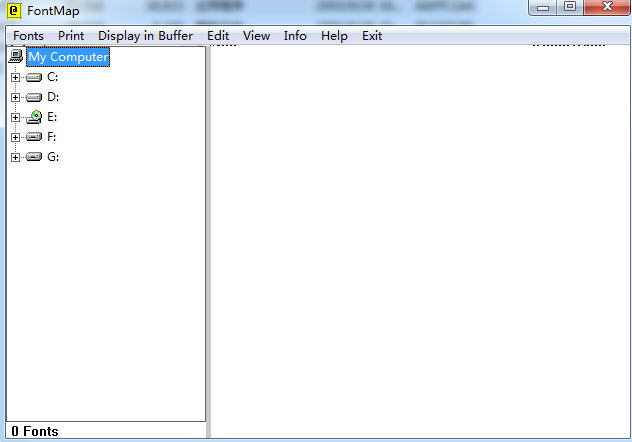The height and width of the screenshot is (442, 632).
Task: Expand the G: drive node
Action: [15, 157]
